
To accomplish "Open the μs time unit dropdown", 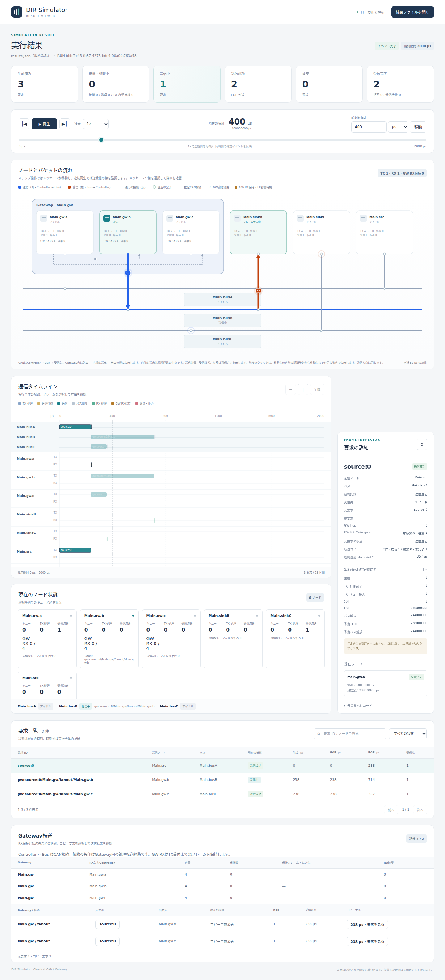I will point(398,127).
